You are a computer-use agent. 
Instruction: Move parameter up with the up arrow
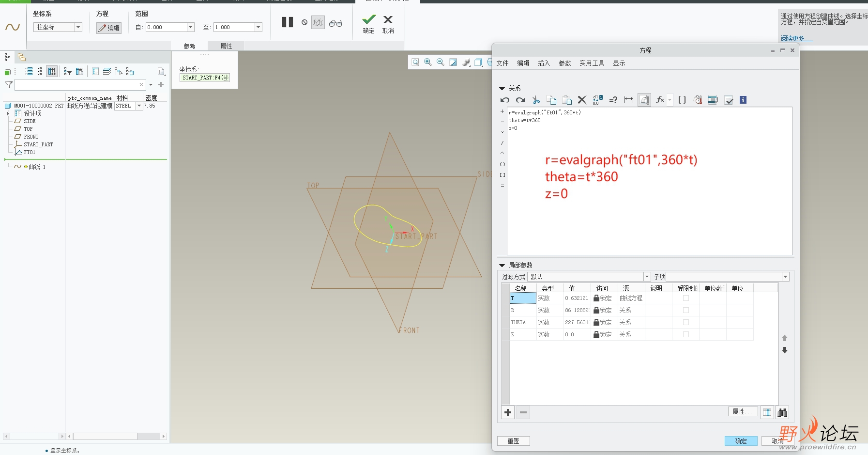pyautogui.click(x=785, y=338)
